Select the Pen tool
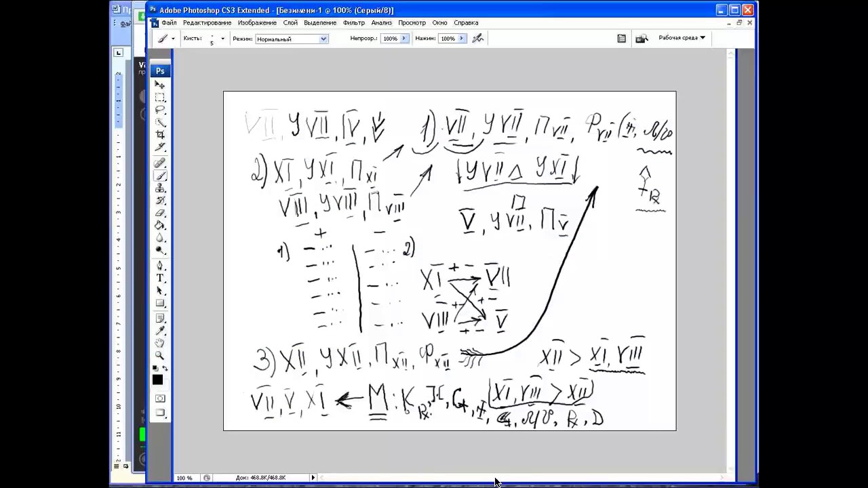This screenshot has width=868, height=488. (x=160, y=265)
